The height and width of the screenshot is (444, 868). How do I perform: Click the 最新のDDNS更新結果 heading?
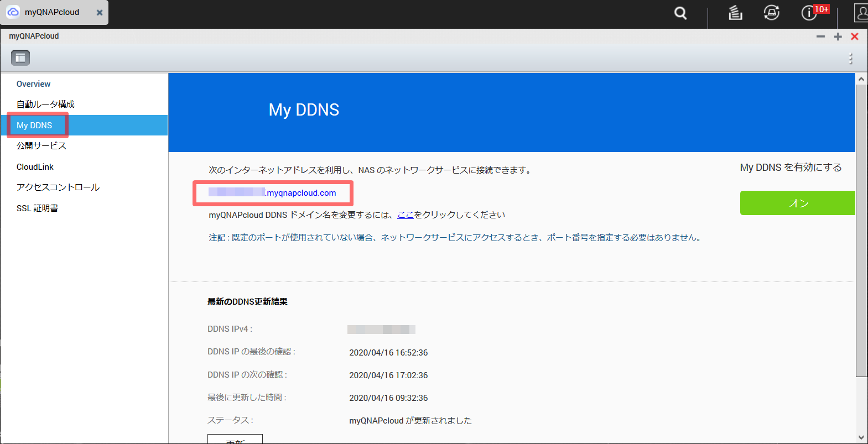click(247, 302)
